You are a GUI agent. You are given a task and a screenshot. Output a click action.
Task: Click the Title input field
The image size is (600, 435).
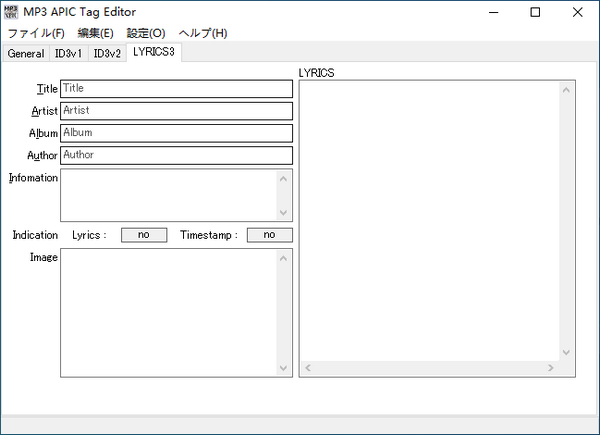(x=176, y=89)
